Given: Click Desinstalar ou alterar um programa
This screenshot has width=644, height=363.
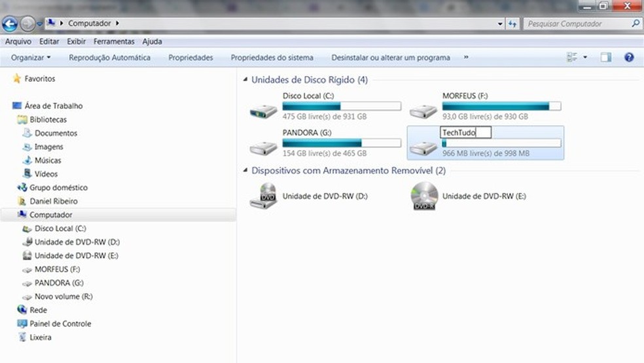Looking at the screenshot, I should [x=391, y=58].
